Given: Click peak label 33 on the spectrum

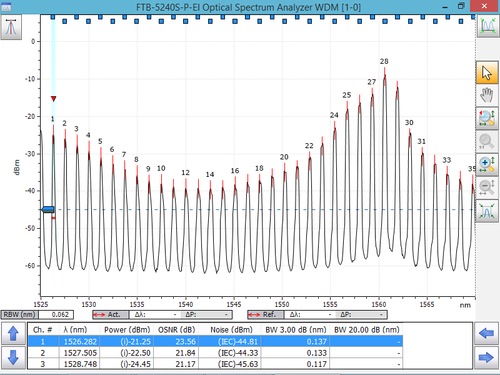Looking at the screenshot, I should (446, 160).
